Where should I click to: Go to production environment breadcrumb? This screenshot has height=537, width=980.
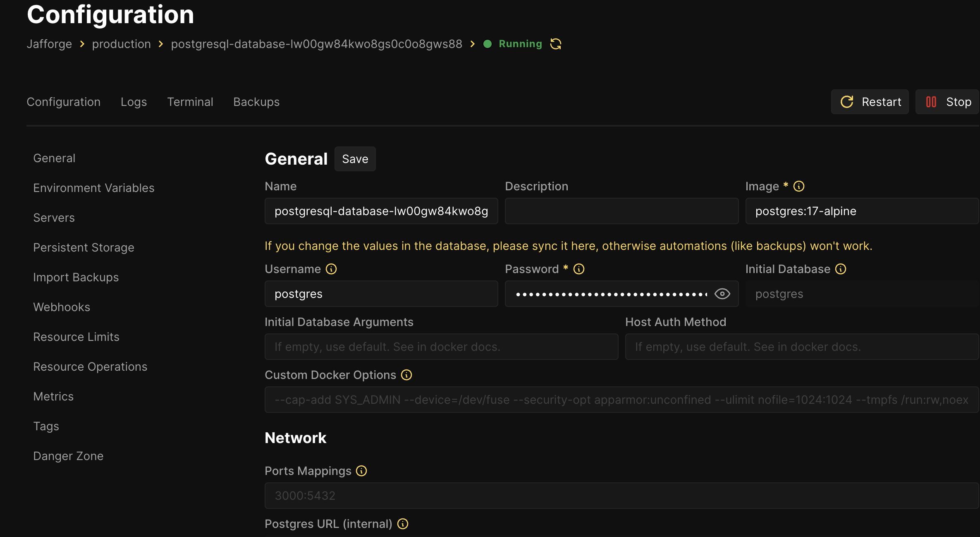click(x=122, y=44)
